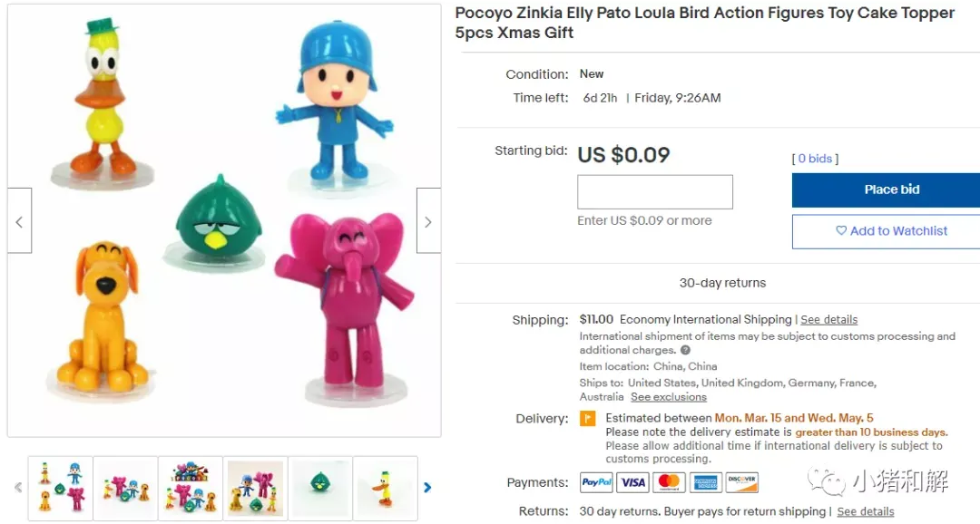This screenshot has width=980, height=524.
Task: Go back in thumbnail strip with gray arrow
Action: tap(18, 487)
